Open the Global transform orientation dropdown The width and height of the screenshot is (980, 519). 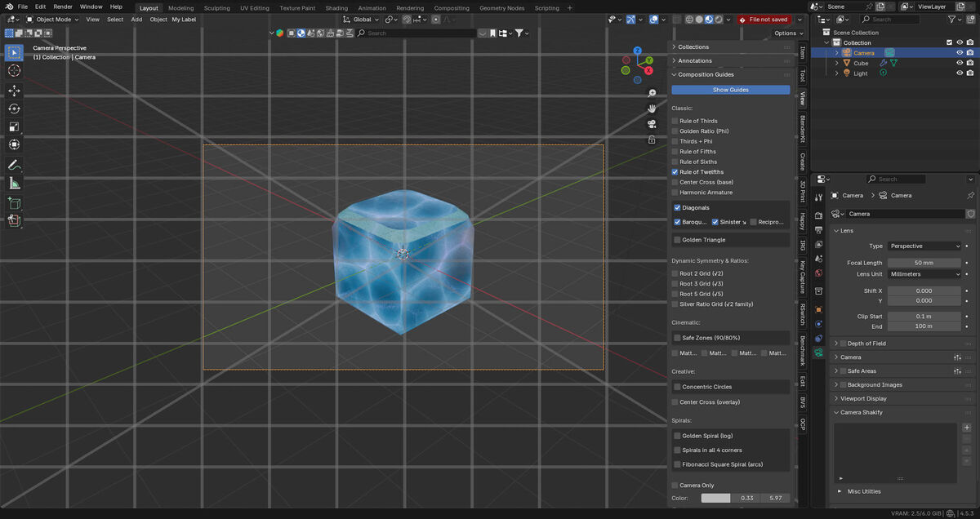(x=362, y=20)
